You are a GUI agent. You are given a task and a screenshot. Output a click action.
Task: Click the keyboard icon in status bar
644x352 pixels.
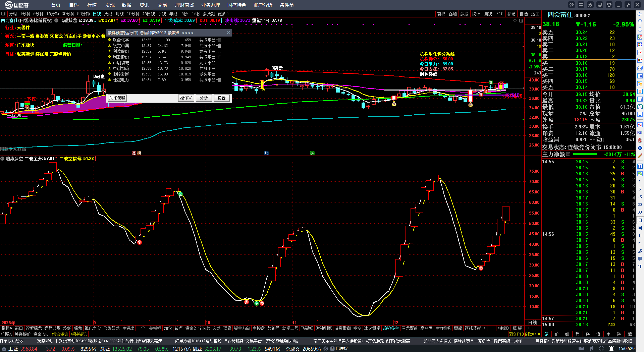581,349
